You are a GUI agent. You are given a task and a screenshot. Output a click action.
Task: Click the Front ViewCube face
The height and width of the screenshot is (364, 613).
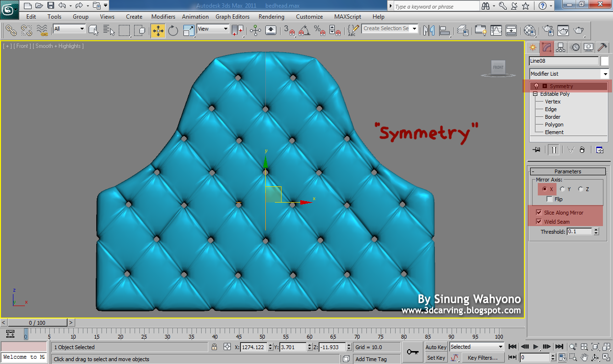click(499, 67)
